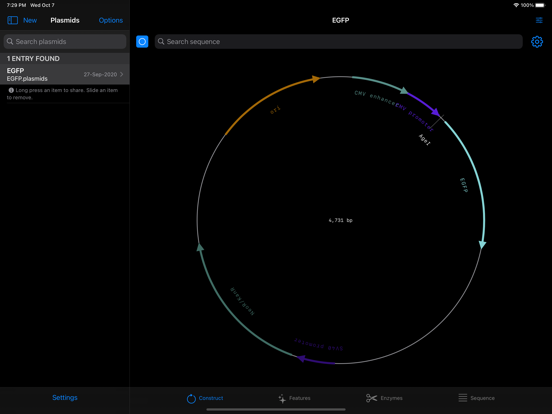Screen dimensions: 552x414
Task: Select the CMV promoter label
Action: [x=415, y=118]
